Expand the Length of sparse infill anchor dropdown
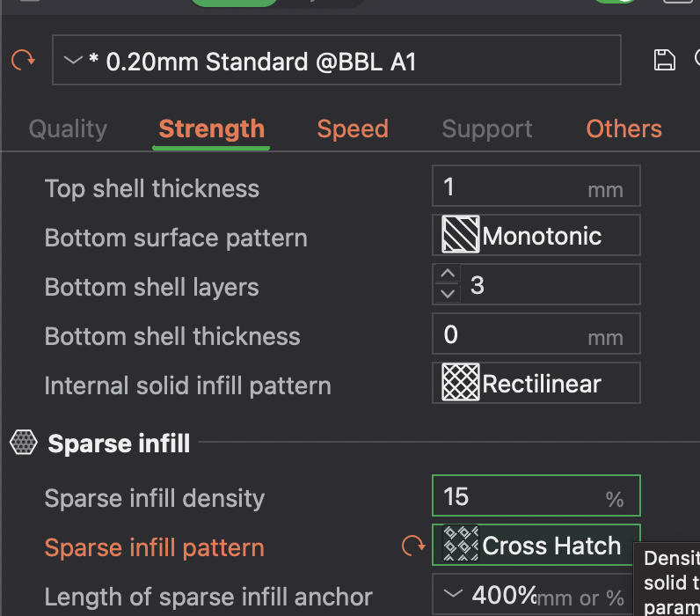The width and height of the screenshot is (700, 616). click(x=454, y=596)
